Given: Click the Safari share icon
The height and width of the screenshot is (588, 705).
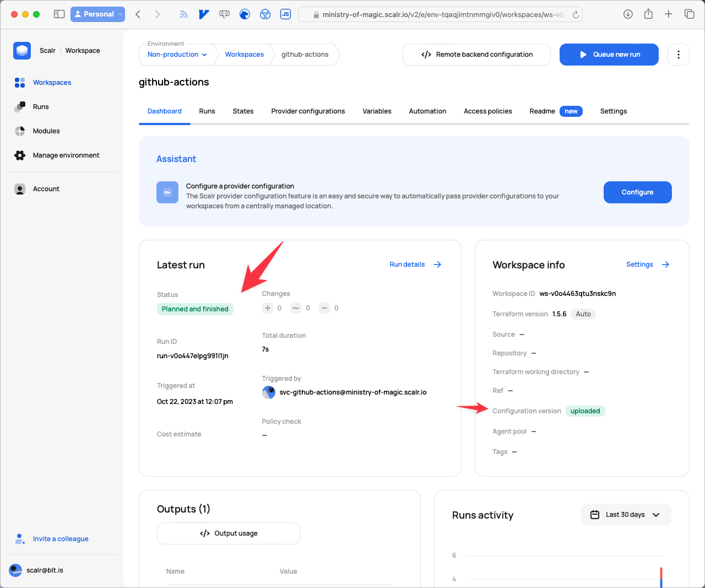Looking at the screenshot, I should (648, 14).
